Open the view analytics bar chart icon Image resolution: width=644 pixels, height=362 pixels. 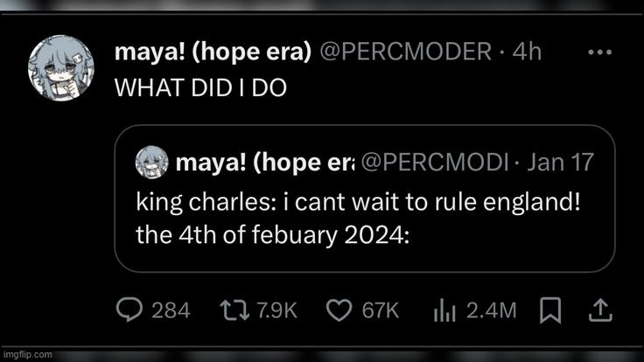(444, 310)
